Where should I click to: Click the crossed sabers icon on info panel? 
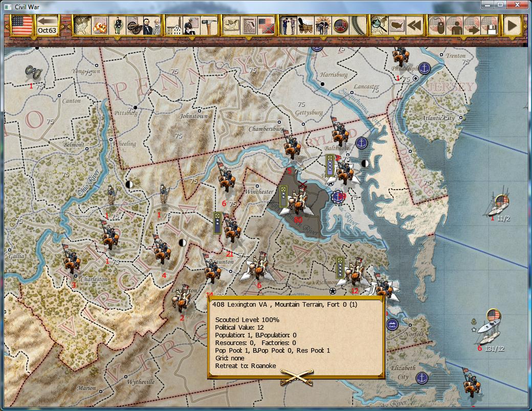[297, 376]
